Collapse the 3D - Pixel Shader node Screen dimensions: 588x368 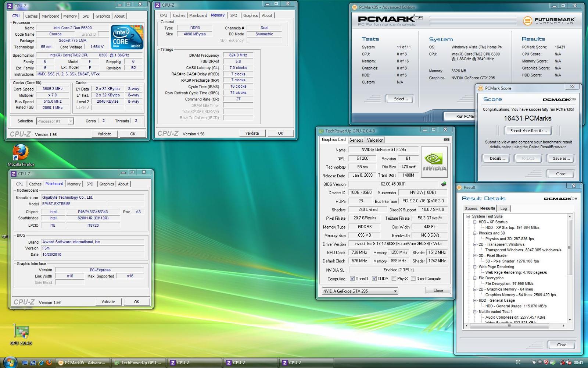tap(475, 255)
